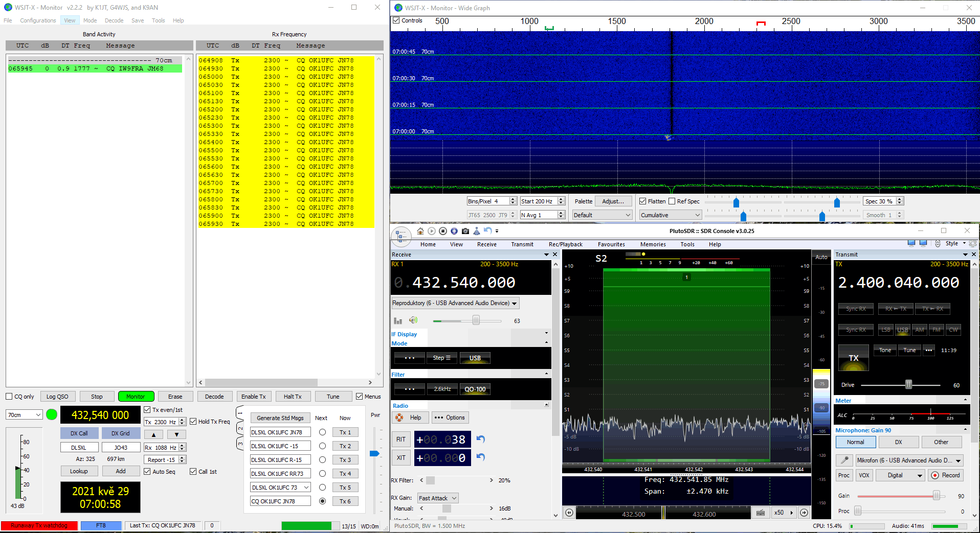Expand the RX Gain Fast Attack dropdown

pos(438,498)
